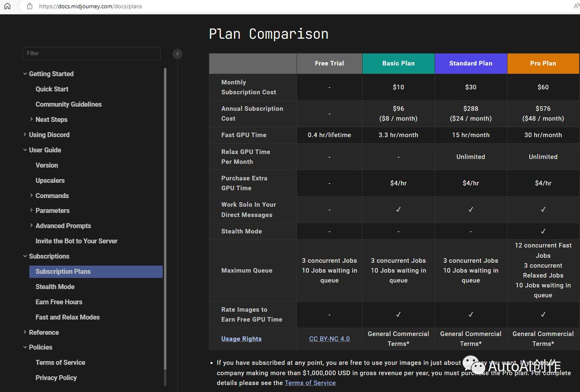Click the Basic Plan column header
Viewport: 580px width, 392px height.
[x=398, y=63]
